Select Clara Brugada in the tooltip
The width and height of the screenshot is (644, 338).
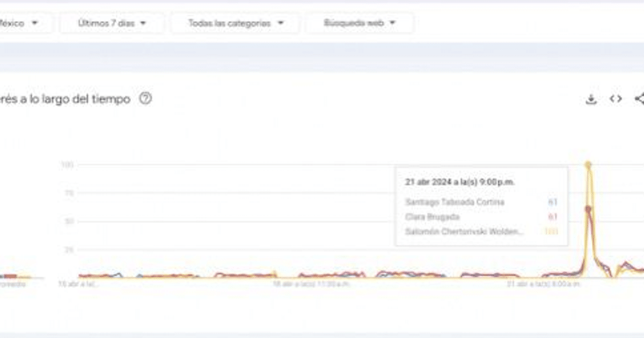point(433,217)
